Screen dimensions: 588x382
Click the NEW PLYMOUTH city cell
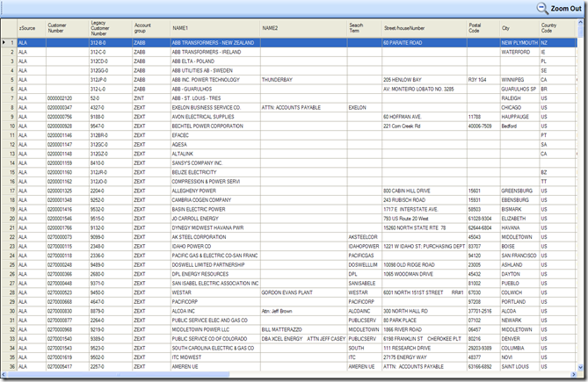[519, 43]
